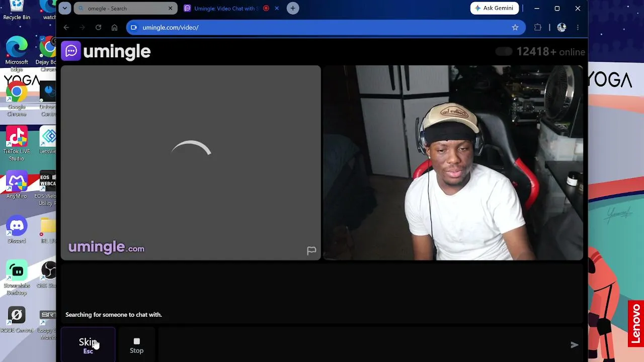Image resolution: width=644 pixels, height=362 pixels.
Task: Click the Umingle logo in the page header
Action: [106, 51]
